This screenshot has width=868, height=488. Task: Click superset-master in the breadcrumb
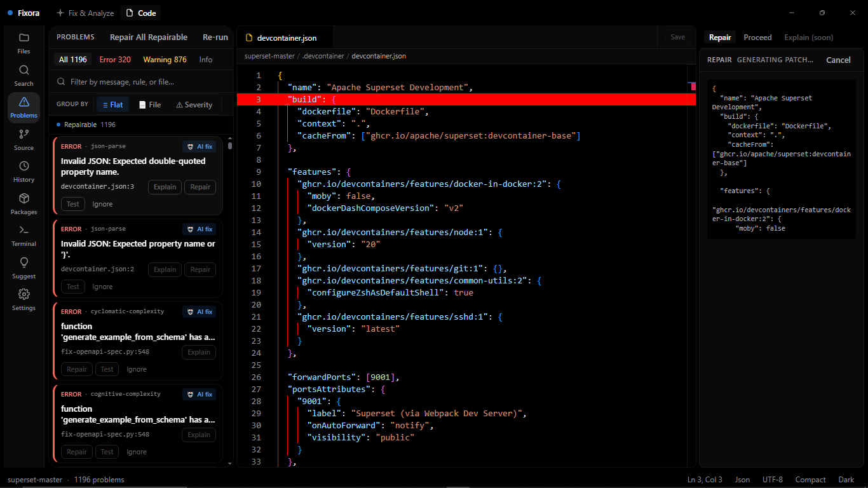tap(269, 56)
